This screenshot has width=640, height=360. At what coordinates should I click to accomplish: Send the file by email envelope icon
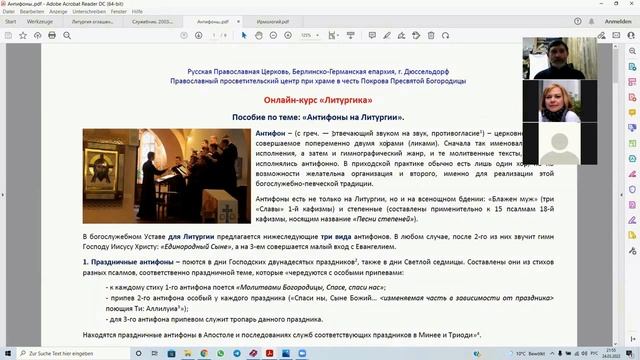point(616,36)
